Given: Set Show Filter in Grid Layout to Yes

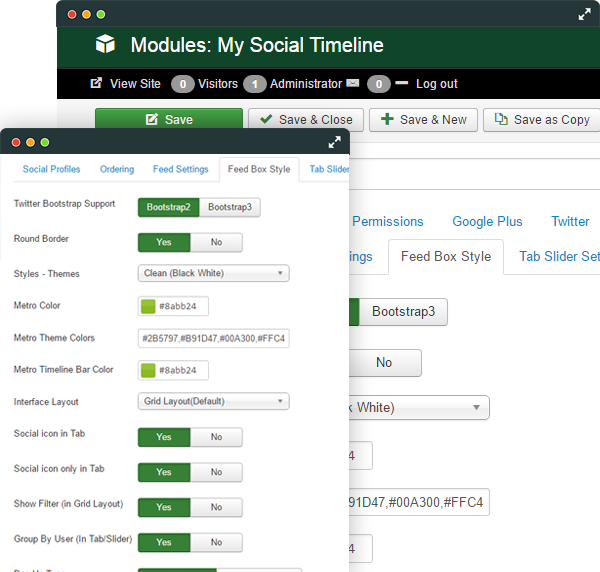Looking at the screenshot, I should 164,507.
